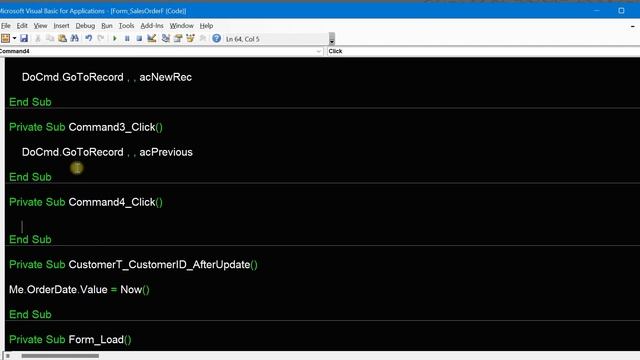The height and width of the screenshot is (360, 640).
Task: Open the Click procedure dropdown
Action: click(x=483, y=51)
